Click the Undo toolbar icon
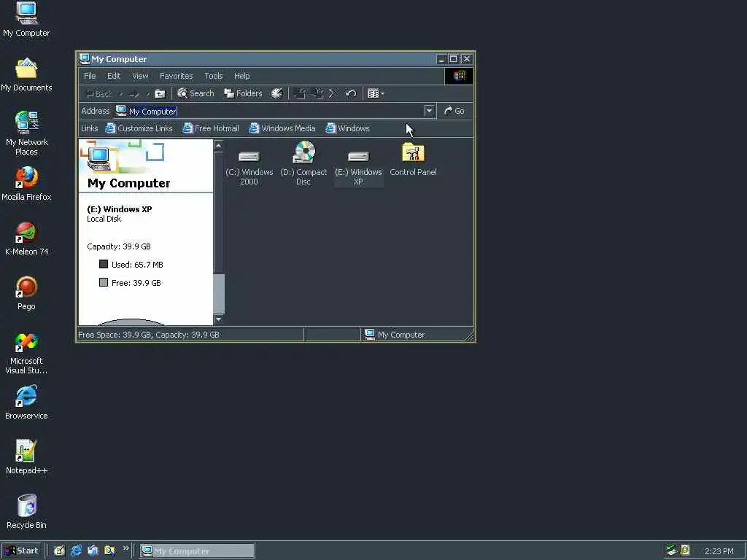 pos(351,93)
